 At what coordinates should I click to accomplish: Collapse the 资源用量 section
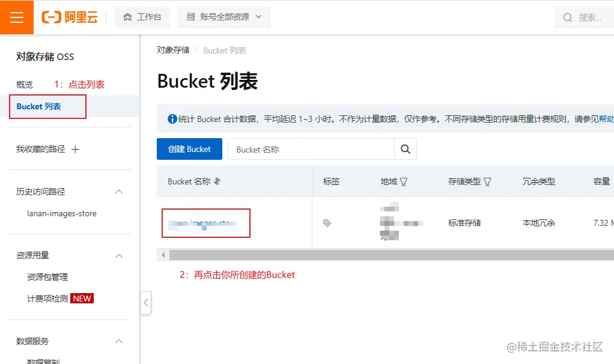pyautogui.click(x=119, y=256)
